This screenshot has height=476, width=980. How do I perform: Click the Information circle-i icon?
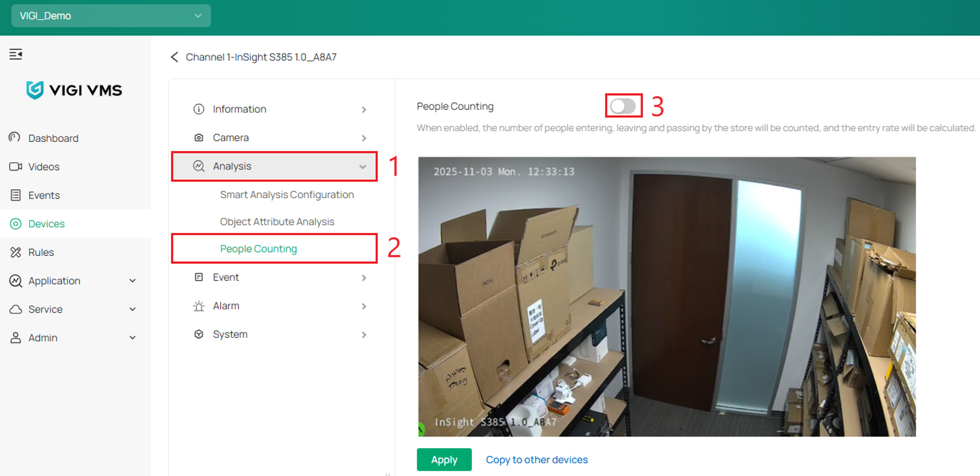(x=198, y=109)
